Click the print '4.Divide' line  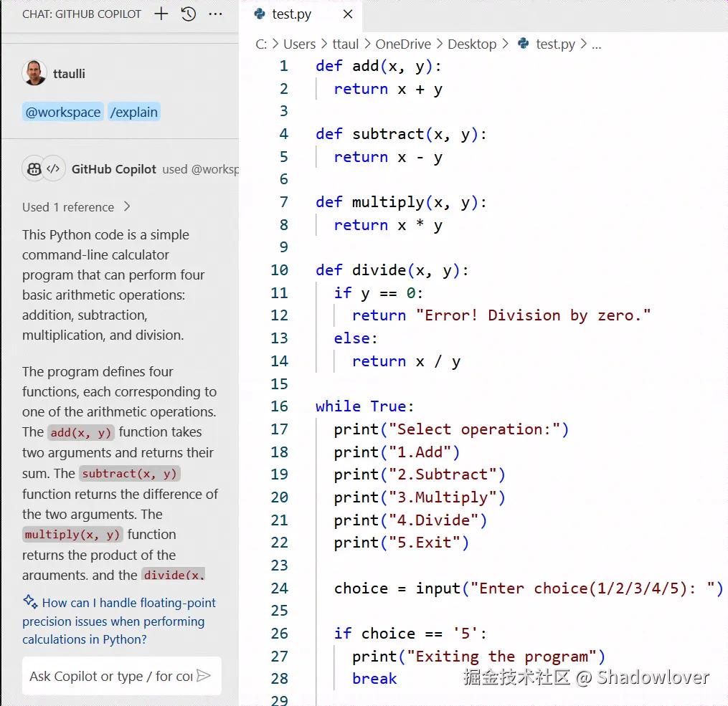(410, 520)
